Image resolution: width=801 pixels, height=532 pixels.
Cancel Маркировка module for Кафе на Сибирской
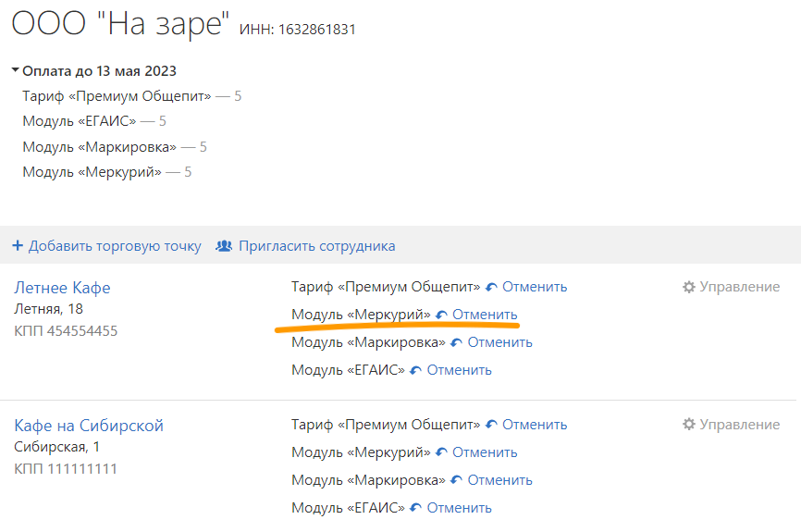coord(499,480)
